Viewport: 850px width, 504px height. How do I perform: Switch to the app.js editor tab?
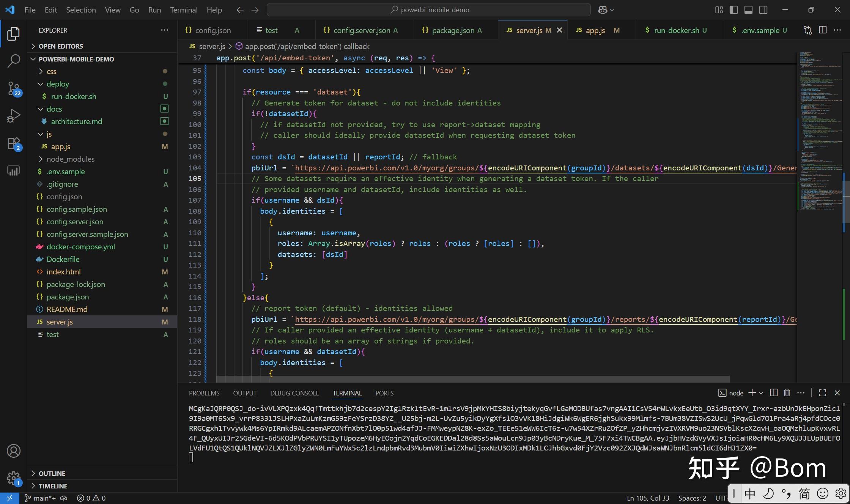pyautogui.click(x=595, y=30)
